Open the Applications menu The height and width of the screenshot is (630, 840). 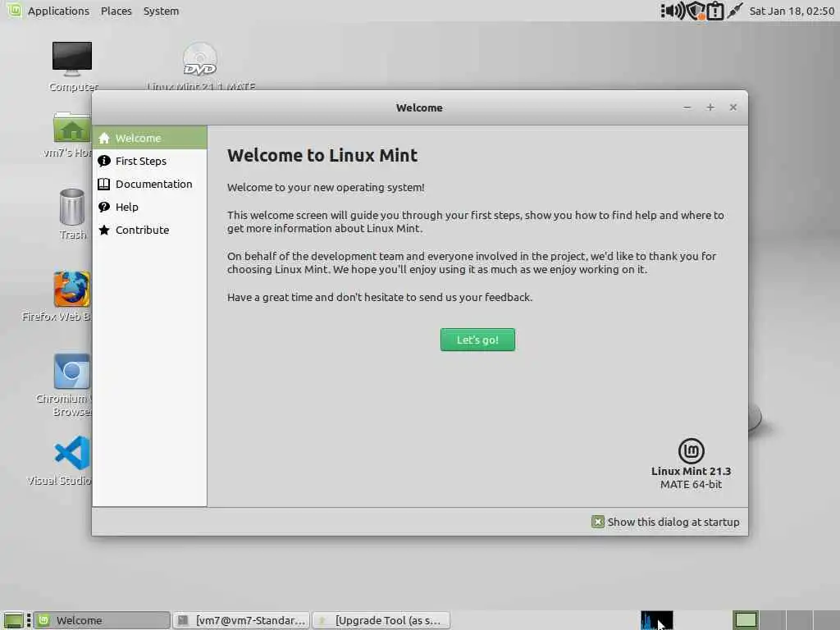[58, 11]
